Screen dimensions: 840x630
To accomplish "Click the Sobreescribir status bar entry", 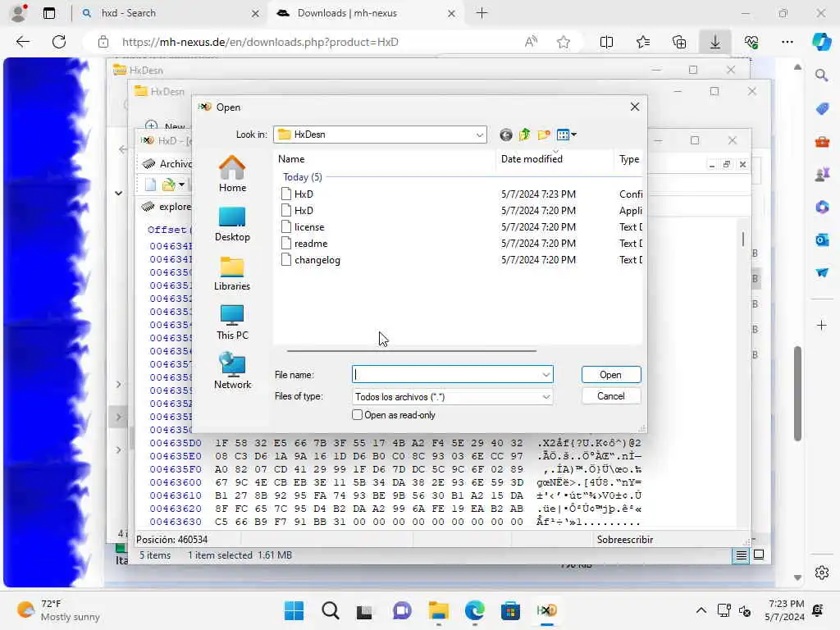I will (624, 540).
